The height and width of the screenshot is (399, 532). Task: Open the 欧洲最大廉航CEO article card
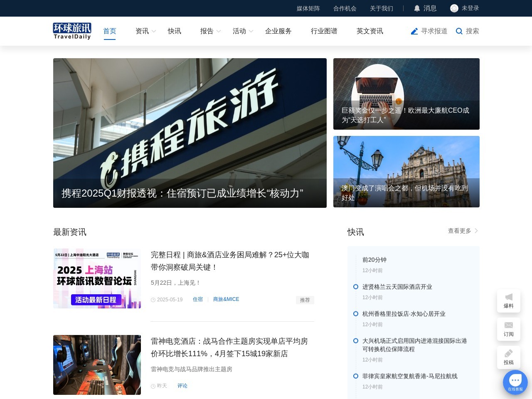[x=406, y=94]
